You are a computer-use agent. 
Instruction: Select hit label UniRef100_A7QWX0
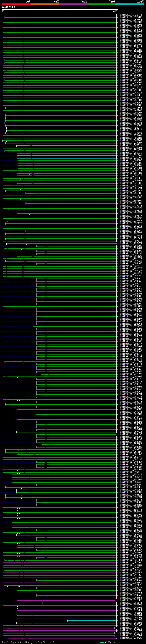(131, 565)
